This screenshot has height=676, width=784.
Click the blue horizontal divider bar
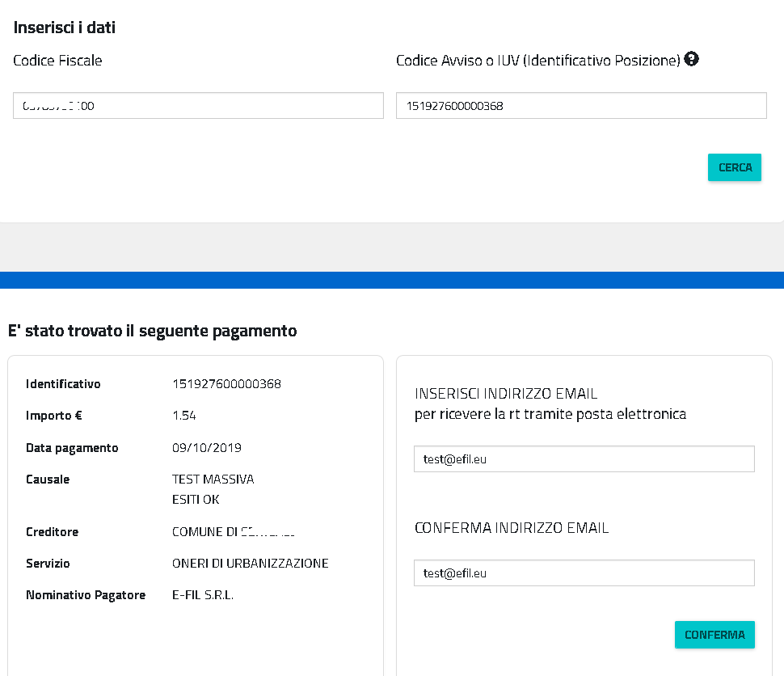(x=392, y=280)
